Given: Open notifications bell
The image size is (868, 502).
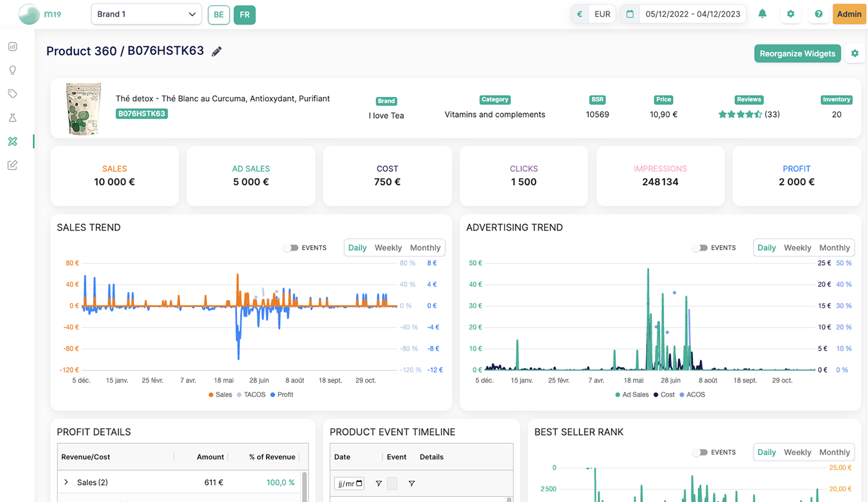Looking at the screenshot, I should pos(762,14).
